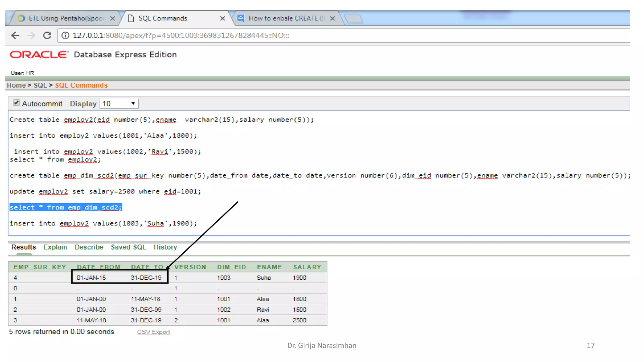
Task: Open a new browser tab
Action: coord(354,19)
